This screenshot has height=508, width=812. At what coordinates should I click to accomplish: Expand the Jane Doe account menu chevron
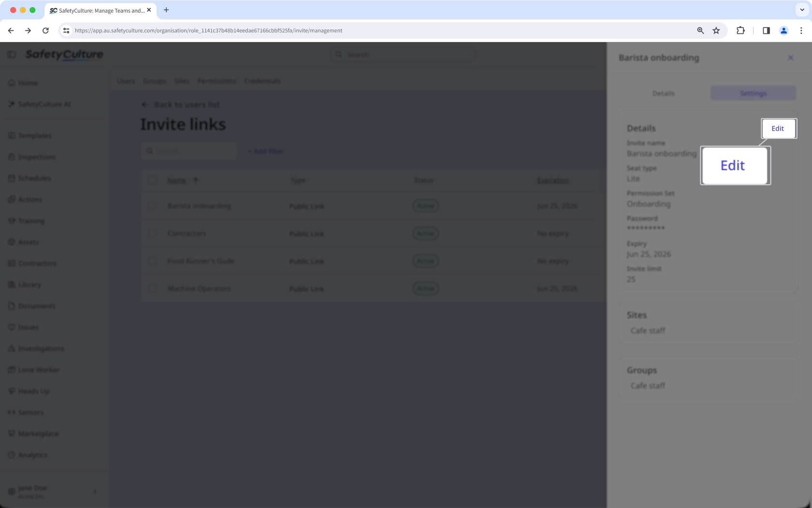tap(95, 492)
